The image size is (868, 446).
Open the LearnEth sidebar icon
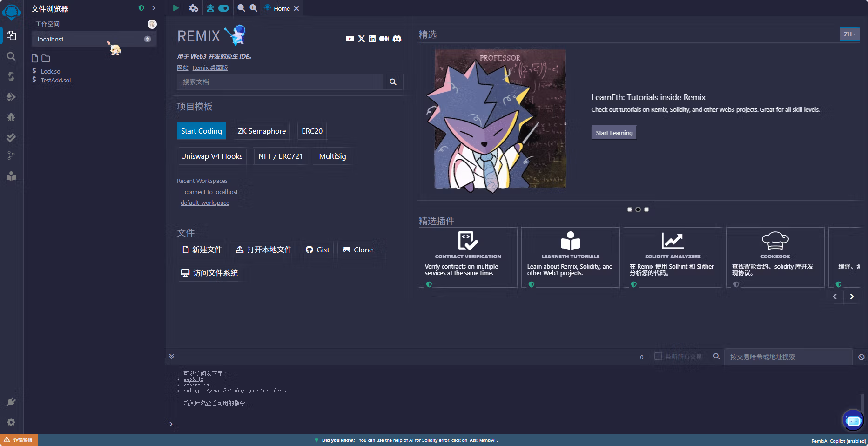tap(11, 176)
